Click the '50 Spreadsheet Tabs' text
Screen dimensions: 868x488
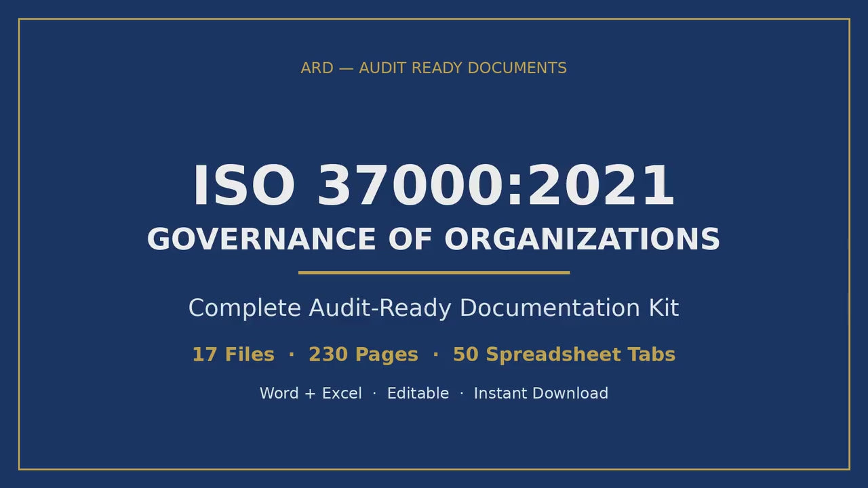[x=564, y=354]
